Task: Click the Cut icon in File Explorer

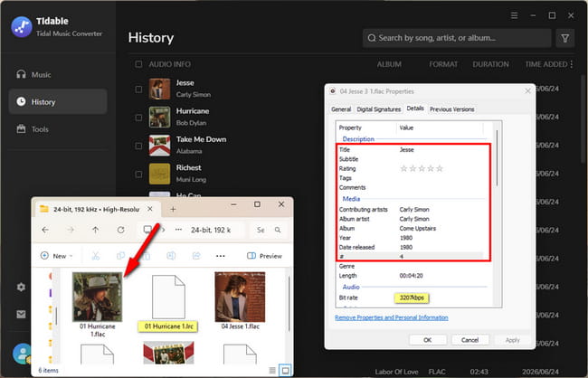Action: pyautogui.click(x=96, y=256)
